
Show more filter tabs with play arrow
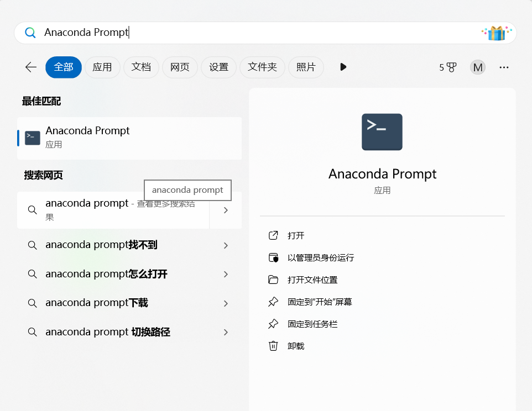pyautogui.click(x=343, y=67)
